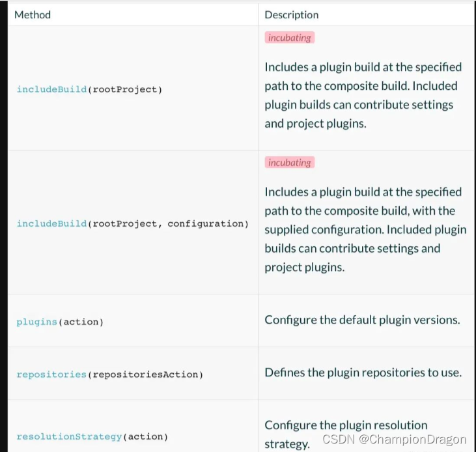Viewport: 476px width, 452px height.
Task: Open the plugins method link
Action: (x=36, y=322)
